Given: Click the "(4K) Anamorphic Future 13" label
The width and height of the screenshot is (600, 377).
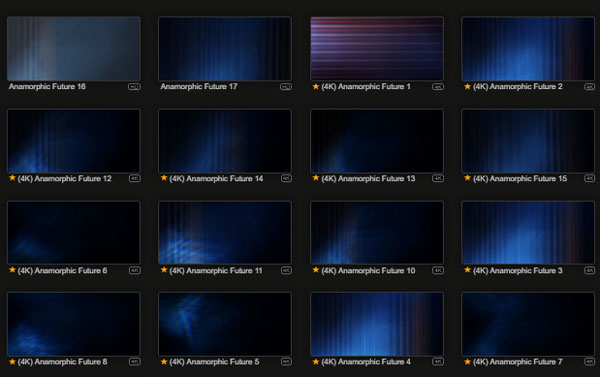Looking at the screenshot, I should coord(368,178).
